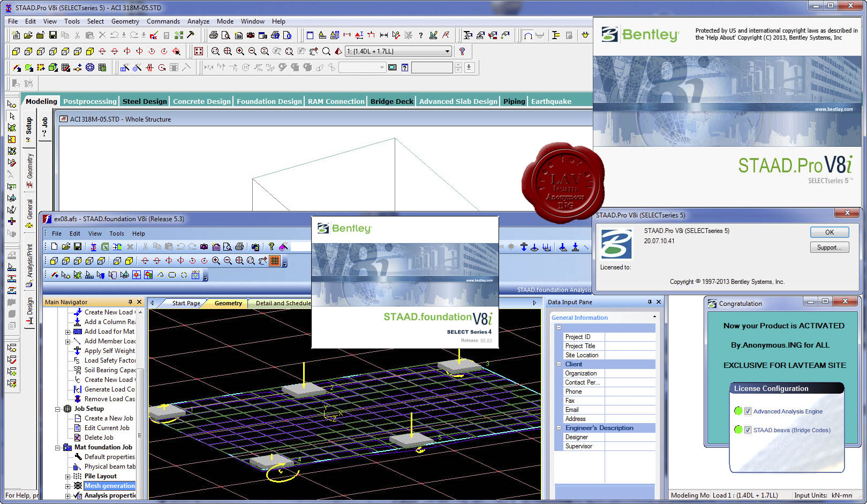Select Edit Current Job in navigator
This screenshot has width=867, height=504.
tap(107, 428)
